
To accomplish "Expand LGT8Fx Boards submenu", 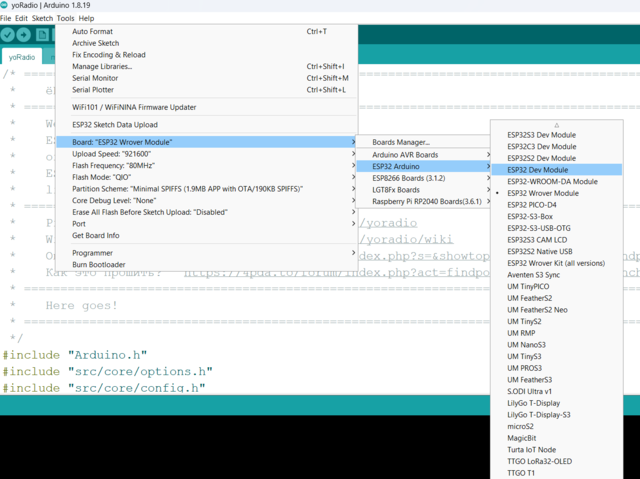I will click(x=424, y=190).
